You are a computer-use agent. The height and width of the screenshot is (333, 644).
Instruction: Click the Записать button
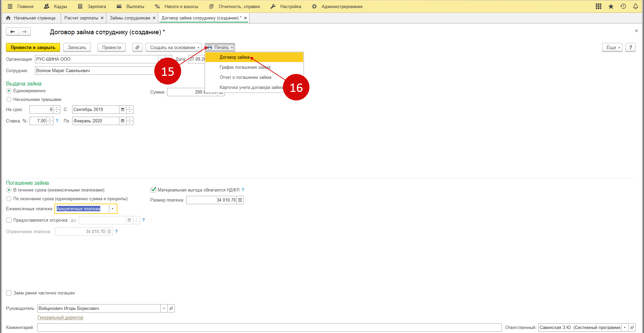pos(77,47)
